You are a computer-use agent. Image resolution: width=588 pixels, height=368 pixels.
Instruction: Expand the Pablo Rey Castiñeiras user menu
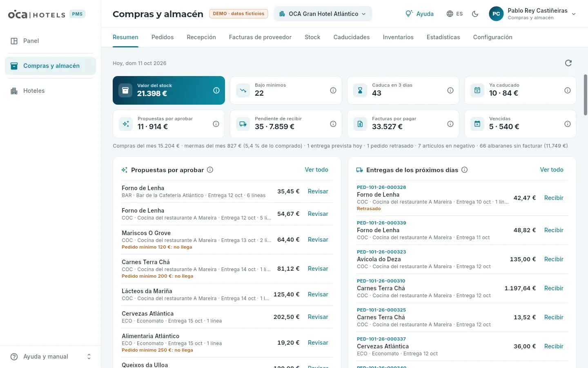pos(533,14)
